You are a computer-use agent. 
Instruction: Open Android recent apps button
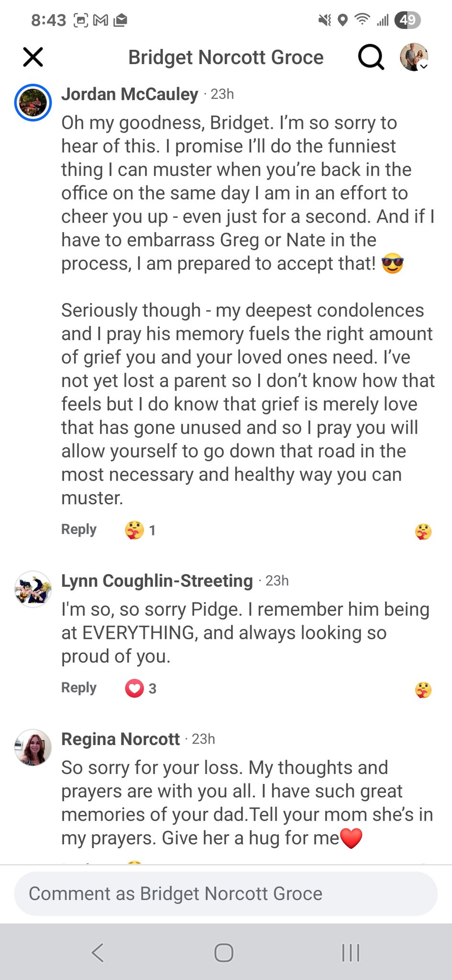pos(351,952)
